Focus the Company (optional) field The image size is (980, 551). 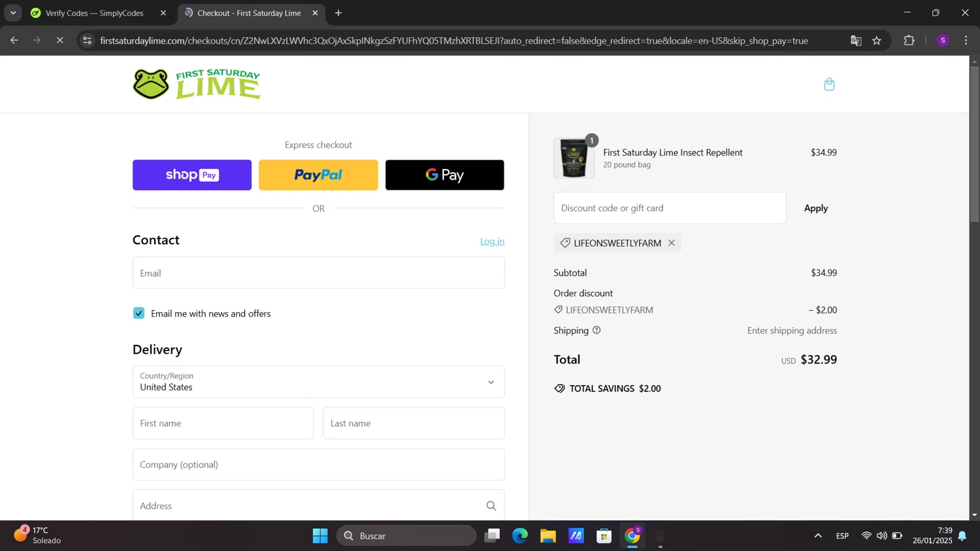point(318,464)
